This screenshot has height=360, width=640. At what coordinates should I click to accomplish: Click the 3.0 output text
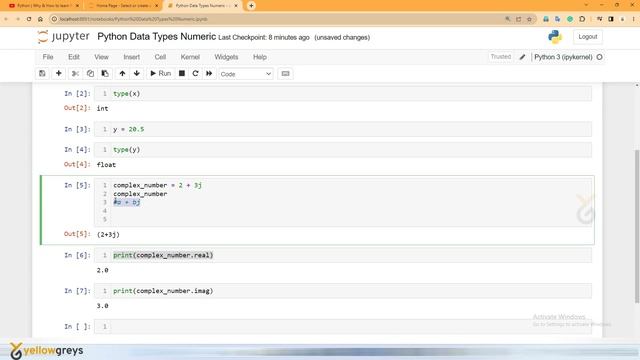102,306
